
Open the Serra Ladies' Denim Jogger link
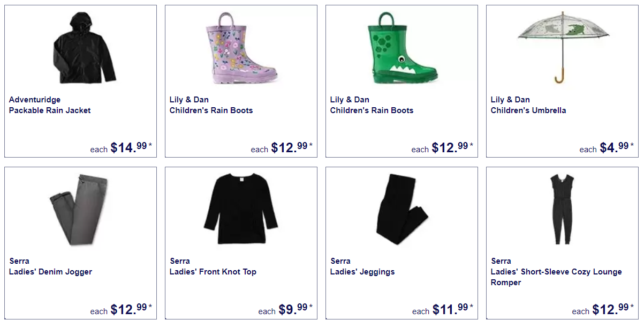(50, 266)
